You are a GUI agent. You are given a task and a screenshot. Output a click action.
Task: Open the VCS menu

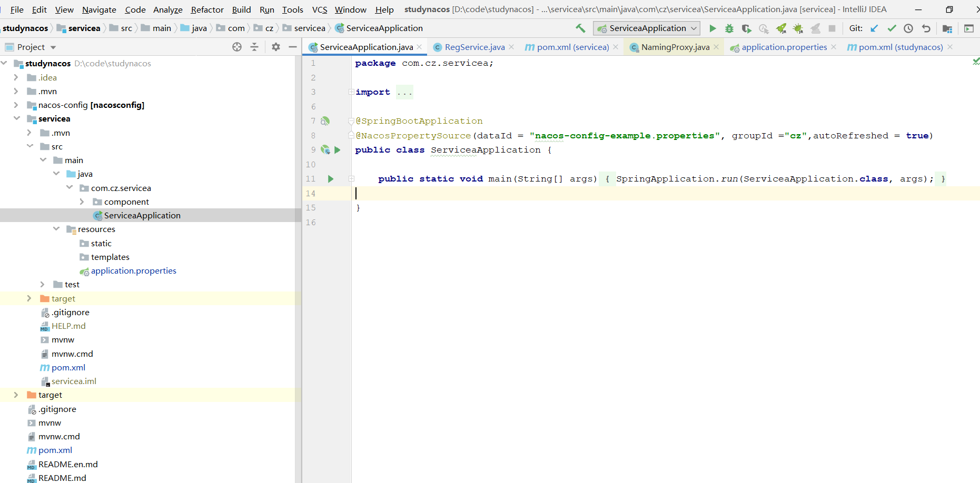[x=320, y=9]
